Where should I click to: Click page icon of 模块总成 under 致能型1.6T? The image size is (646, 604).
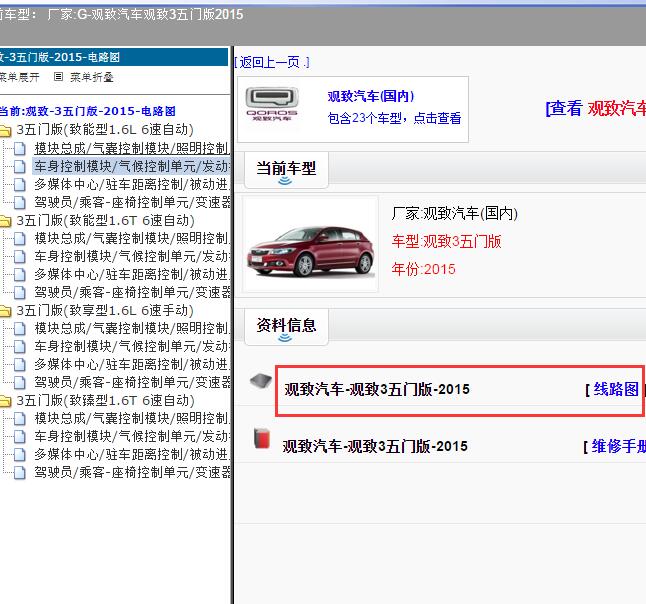point(19,239)
